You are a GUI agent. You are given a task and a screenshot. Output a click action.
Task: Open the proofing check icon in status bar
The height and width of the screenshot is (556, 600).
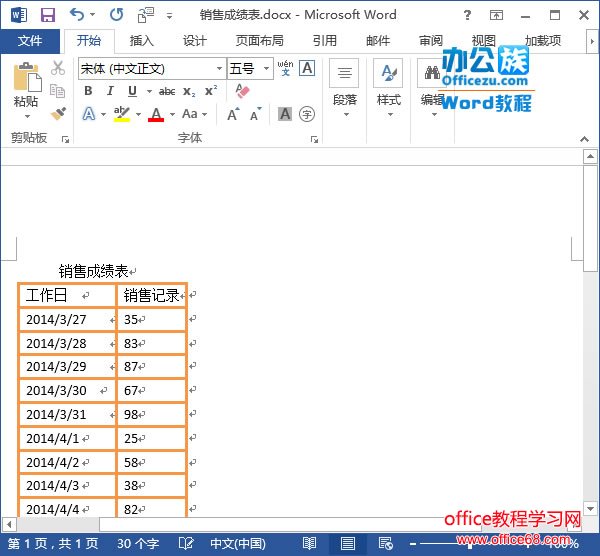point(185,544)
